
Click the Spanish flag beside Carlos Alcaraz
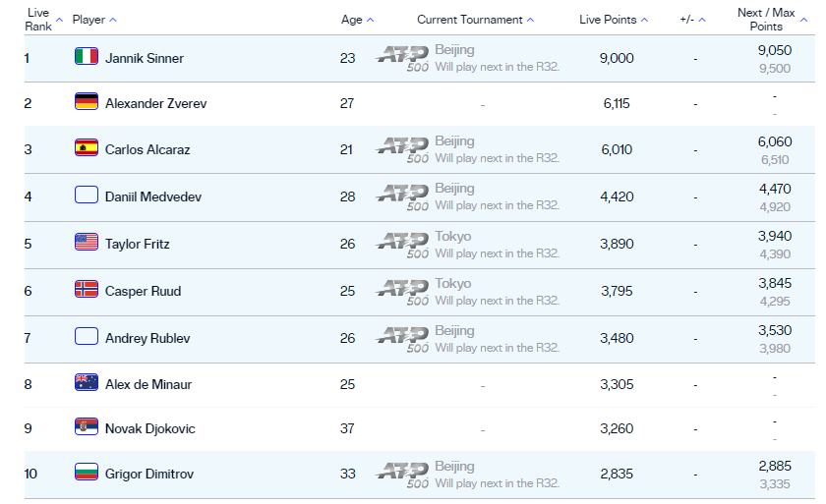click(87, 148)
